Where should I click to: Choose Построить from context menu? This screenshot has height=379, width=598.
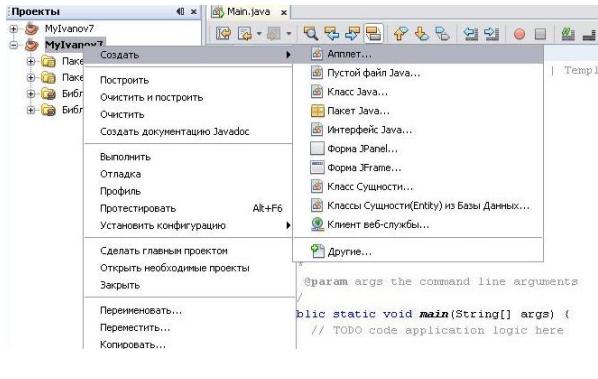[x=188, y=80]
